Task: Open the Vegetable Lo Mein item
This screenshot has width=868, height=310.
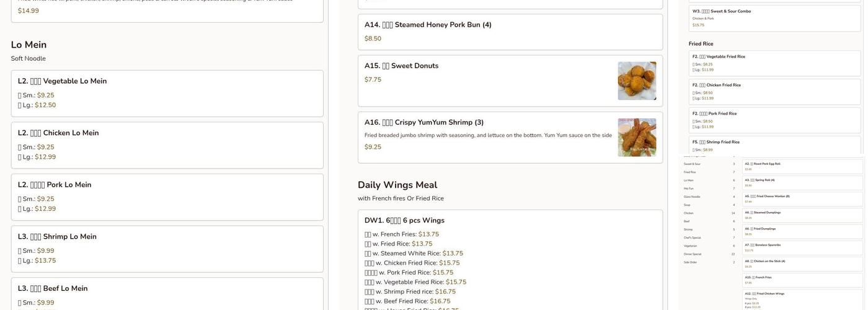Action: point(167,93)
